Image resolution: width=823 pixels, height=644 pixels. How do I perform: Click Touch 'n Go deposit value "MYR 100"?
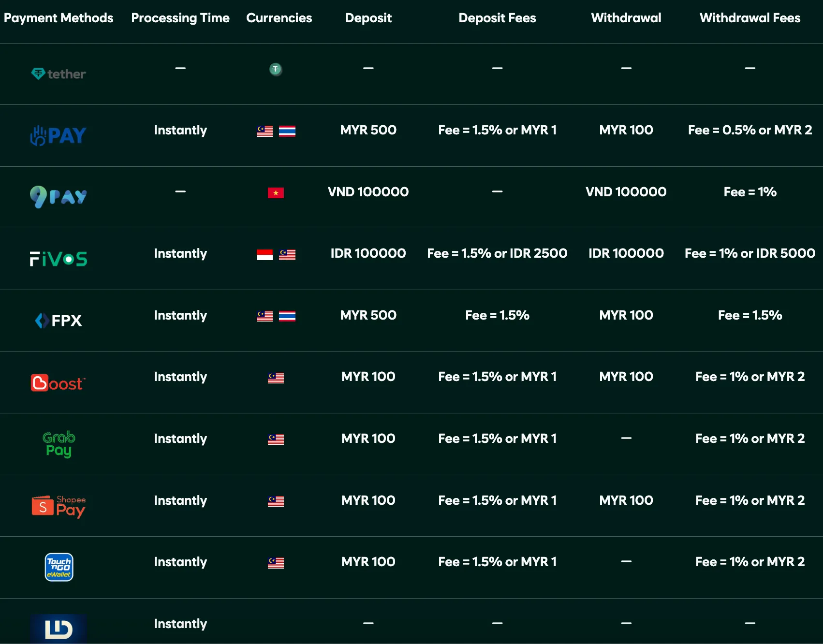pos(368,562)
